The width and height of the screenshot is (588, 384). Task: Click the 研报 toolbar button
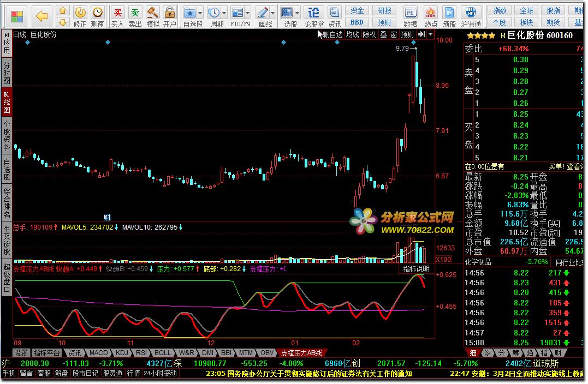(384, 10)
